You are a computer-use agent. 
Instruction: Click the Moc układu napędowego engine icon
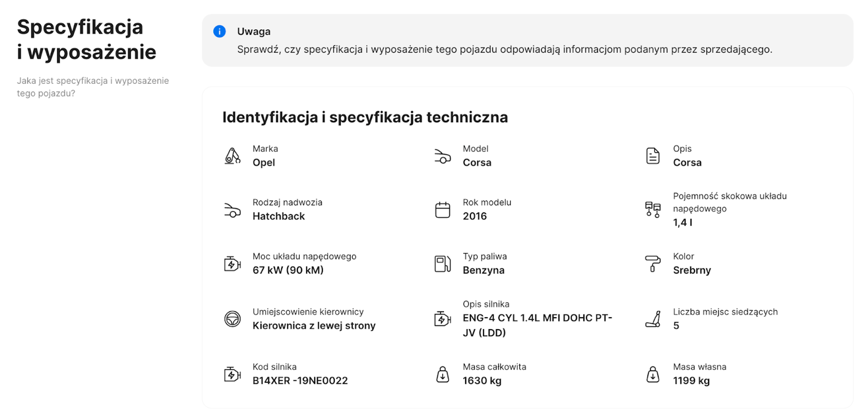pyautogui.click(x=233, y=264)
